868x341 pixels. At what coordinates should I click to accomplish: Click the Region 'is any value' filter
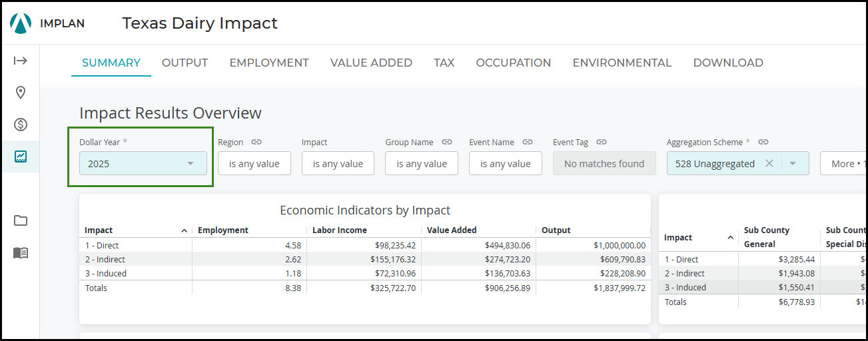254,163
